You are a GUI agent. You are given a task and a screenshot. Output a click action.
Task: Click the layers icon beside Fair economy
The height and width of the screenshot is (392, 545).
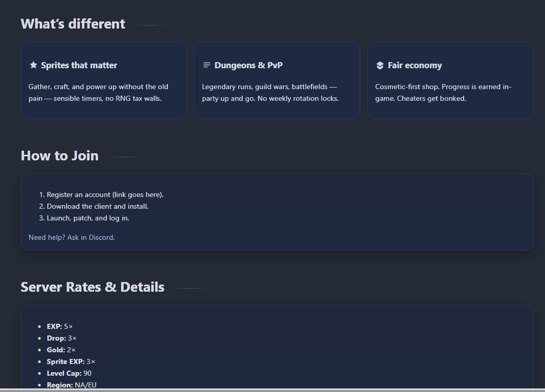point(380,65)
